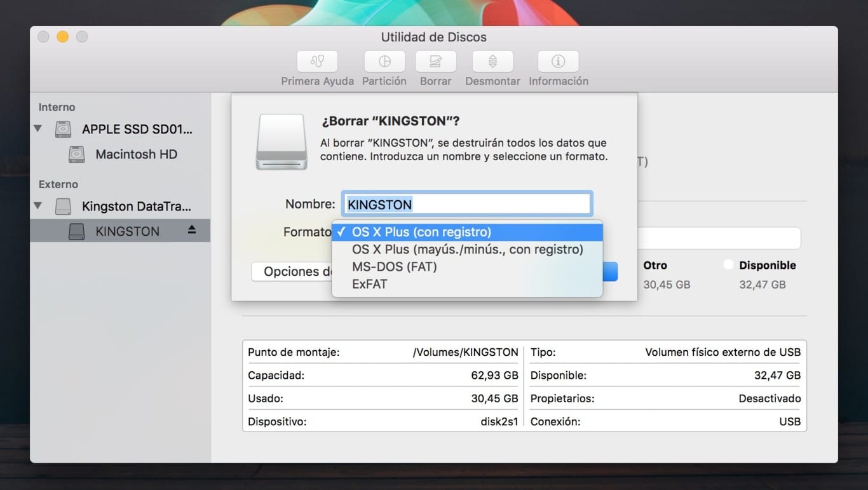Select Kingston DataTra... disk in sidebar
Viewport: 868px width, 490px height.
click(x=137, y=207)
